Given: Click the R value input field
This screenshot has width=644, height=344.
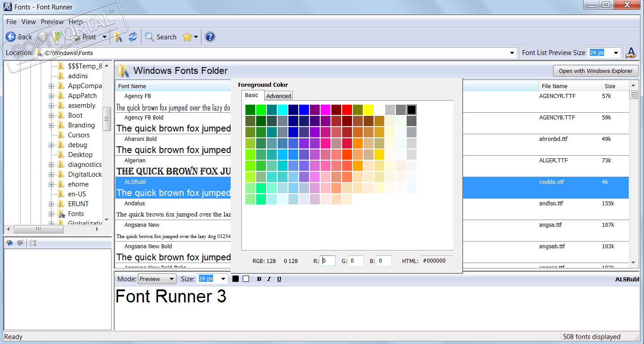Looking at the screenshot, I should [x=328, y=261].
